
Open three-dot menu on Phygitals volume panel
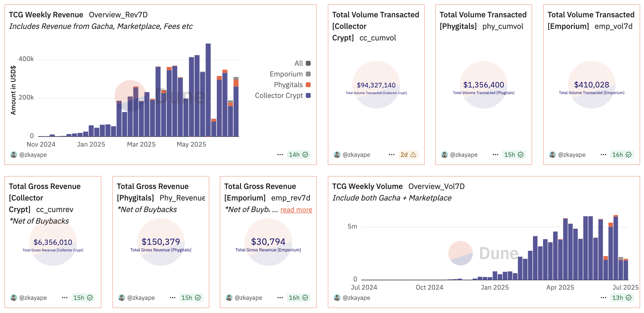[495, 155]
